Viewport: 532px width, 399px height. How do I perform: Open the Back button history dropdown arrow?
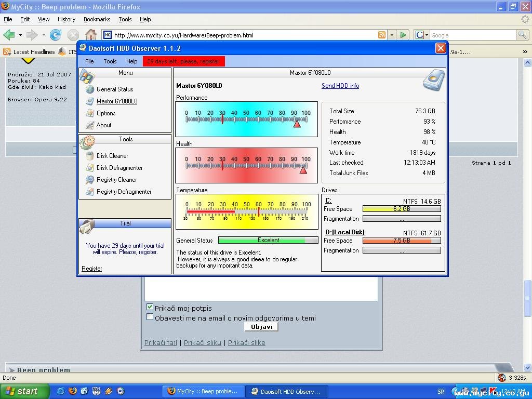(20, 35)
